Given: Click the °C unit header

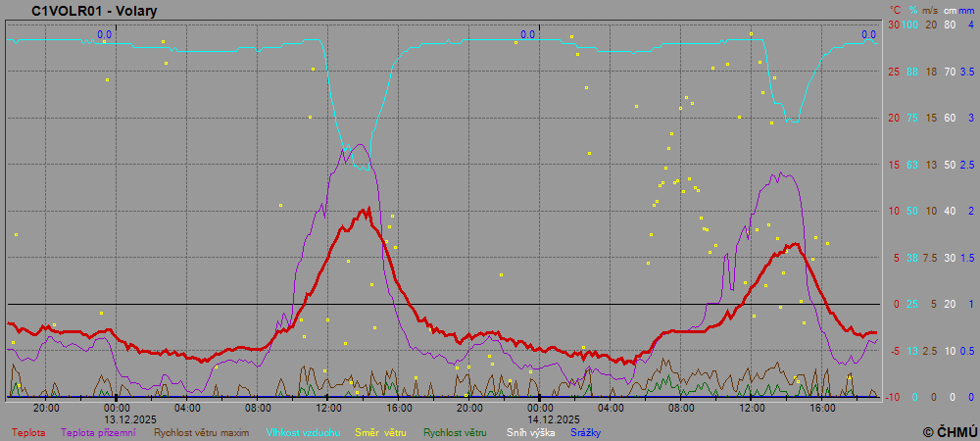Looking at the screenshot, I should (x=895, y=10).
